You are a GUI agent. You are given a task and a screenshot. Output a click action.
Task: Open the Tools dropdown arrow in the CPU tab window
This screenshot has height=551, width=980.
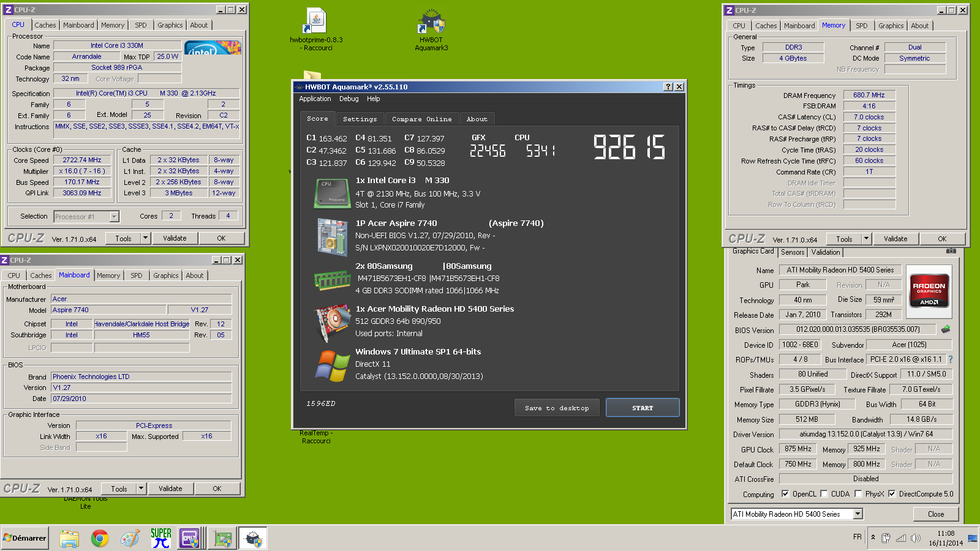(x=145, y=238)
